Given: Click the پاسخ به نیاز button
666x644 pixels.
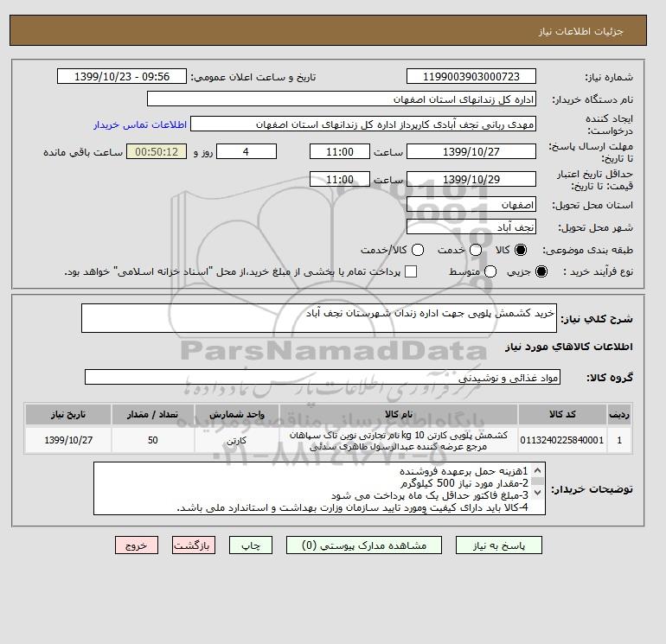Looking at the screenshot, I should 499,545.
